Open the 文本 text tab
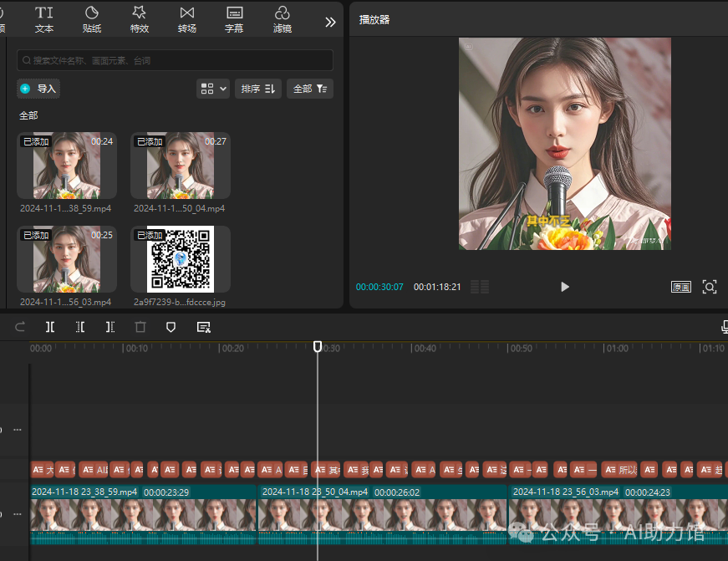This screenshot has height=561, width=728. pos(44,19)
